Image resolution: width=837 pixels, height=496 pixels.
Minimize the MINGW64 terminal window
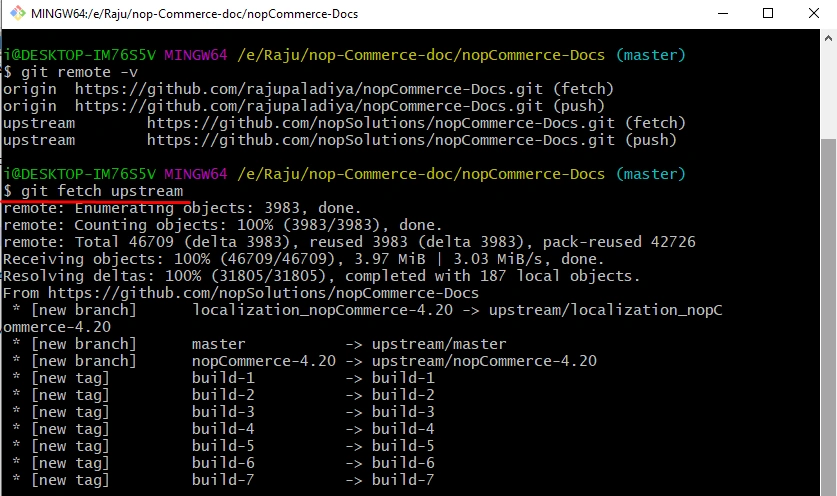723,13
